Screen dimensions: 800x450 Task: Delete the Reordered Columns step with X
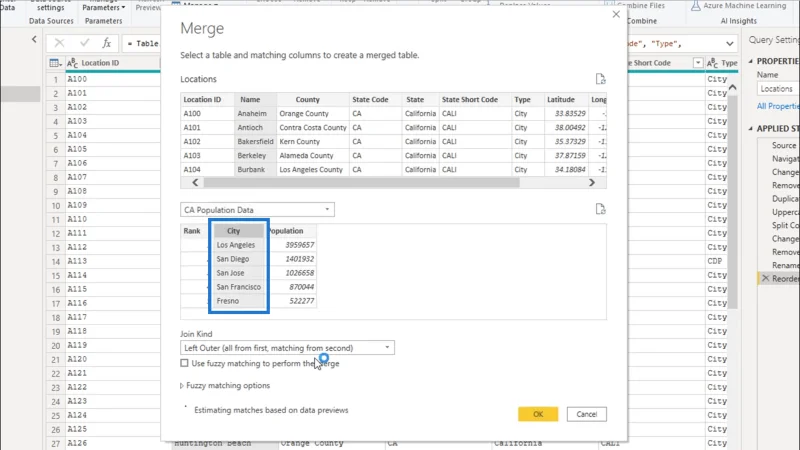(765, 278)
